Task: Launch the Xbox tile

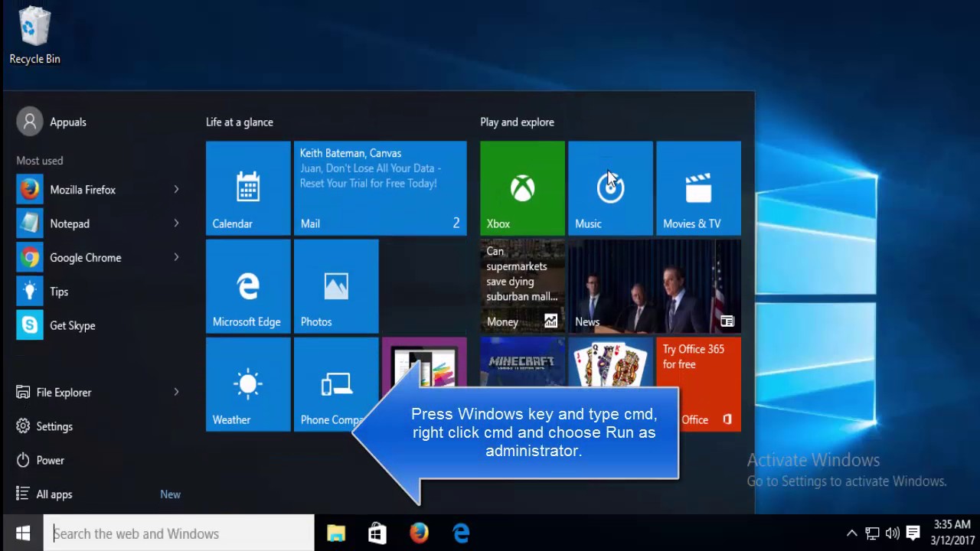Action: point(522,187)
